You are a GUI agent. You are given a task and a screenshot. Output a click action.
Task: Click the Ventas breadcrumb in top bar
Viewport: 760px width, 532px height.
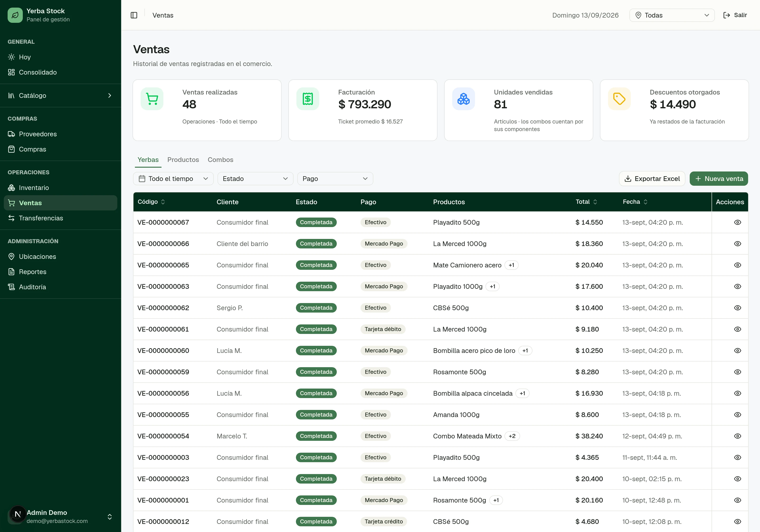click(x=163, y=15)
